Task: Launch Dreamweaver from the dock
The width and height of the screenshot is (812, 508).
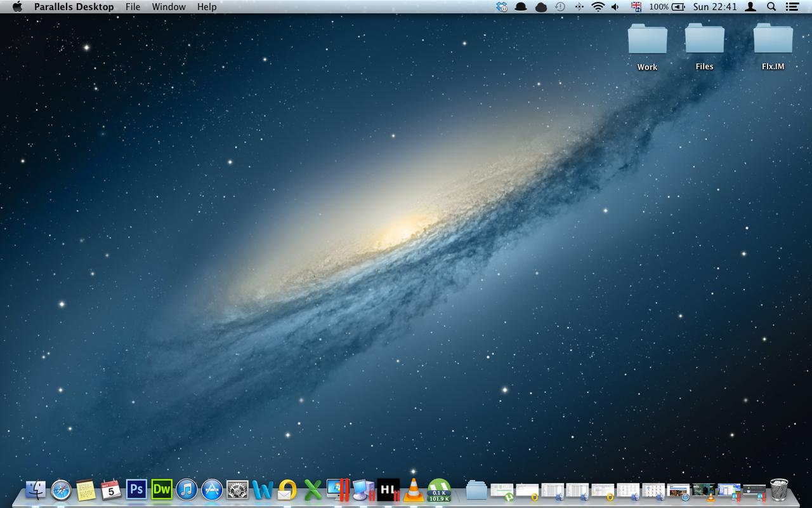Action: 162,489
